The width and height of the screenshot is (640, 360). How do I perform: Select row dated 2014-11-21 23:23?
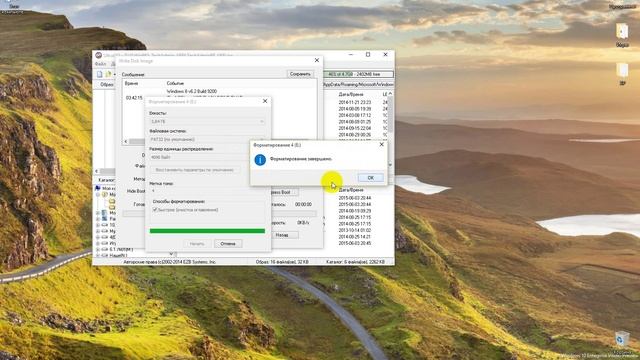[354, 102]
